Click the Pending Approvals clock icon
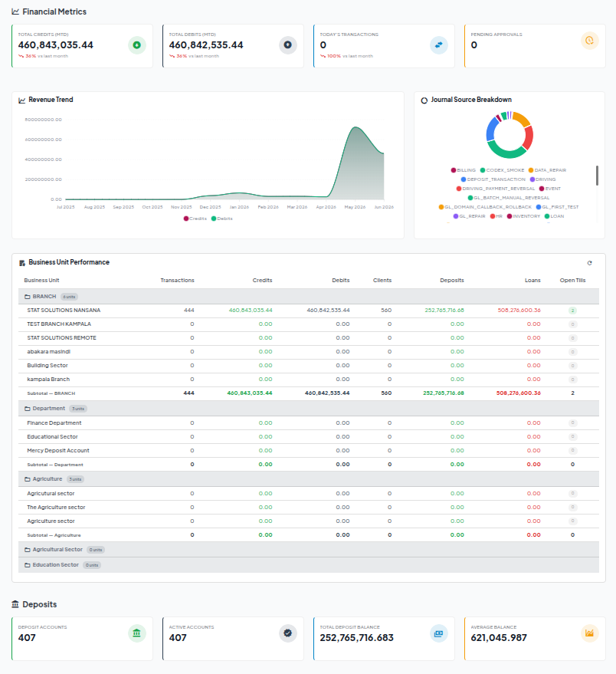 [x=590, y=41]
